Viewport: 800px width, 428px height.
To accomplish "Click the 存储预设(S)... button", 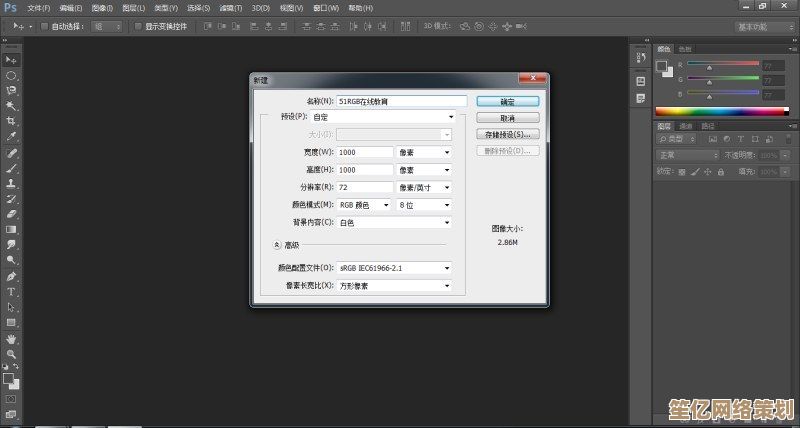I will [x=507, y=134].
